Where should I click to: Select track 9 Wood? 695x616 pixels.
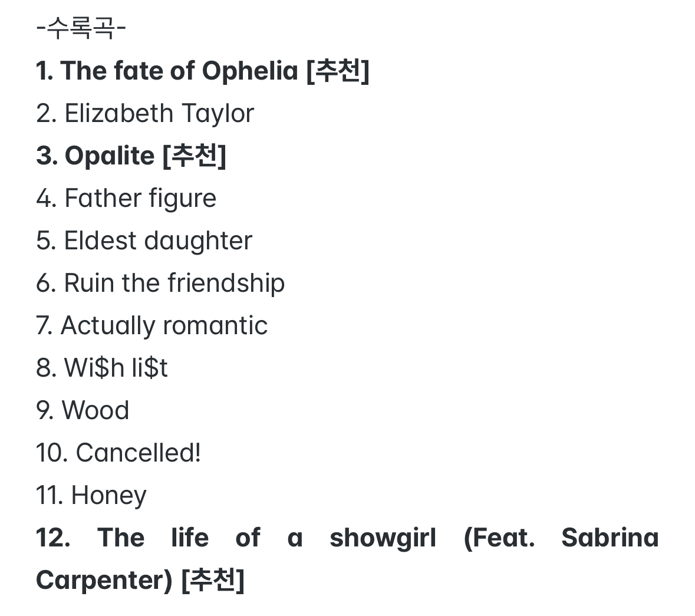[83, 410]
